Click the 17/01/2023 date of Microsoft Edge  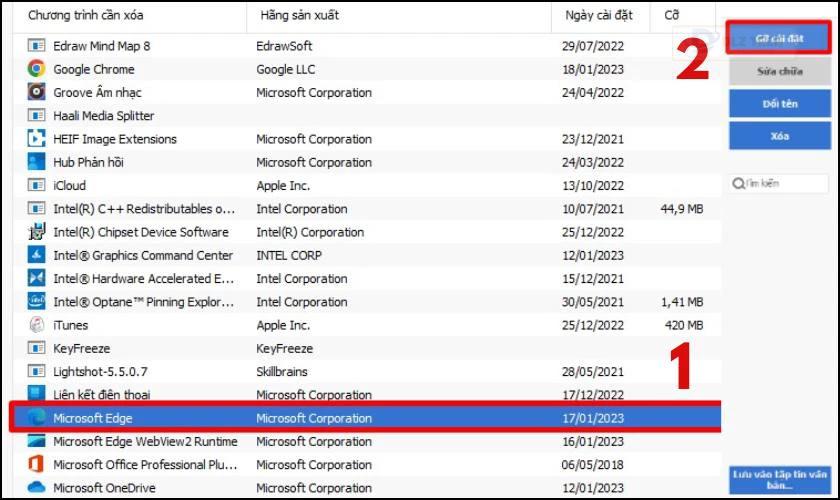[x=592, y=418]
